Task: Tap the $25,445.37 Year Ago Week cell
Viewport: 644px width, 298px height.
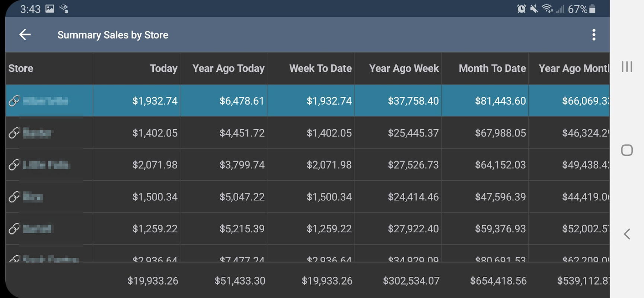Action: 413,133
